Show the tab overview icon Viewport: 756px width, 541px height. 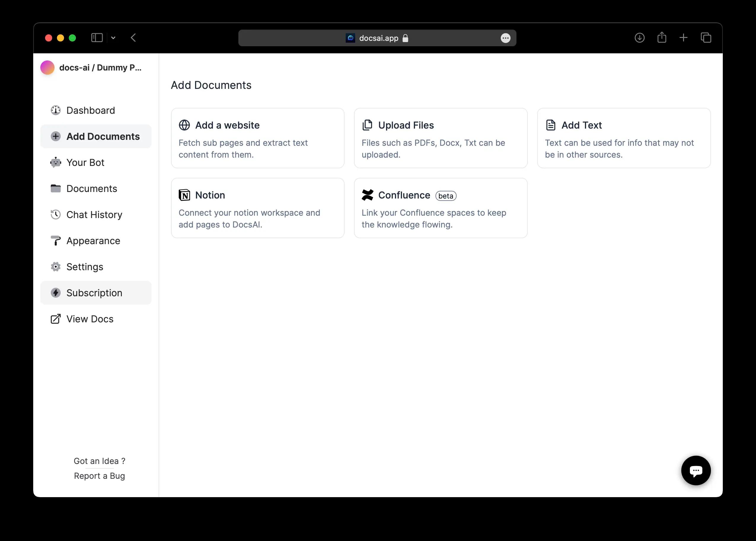[706, 38]
